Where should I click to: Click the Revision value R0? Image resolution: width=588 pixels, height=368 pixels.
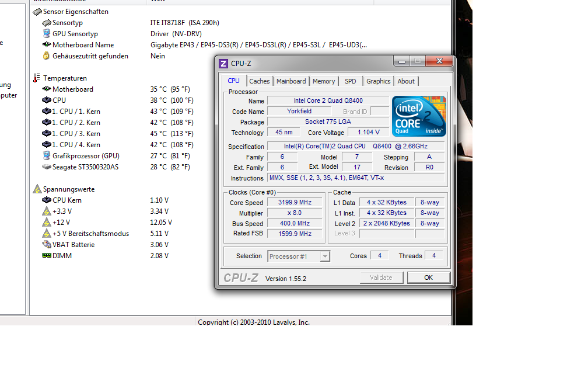tap(429, 168)
